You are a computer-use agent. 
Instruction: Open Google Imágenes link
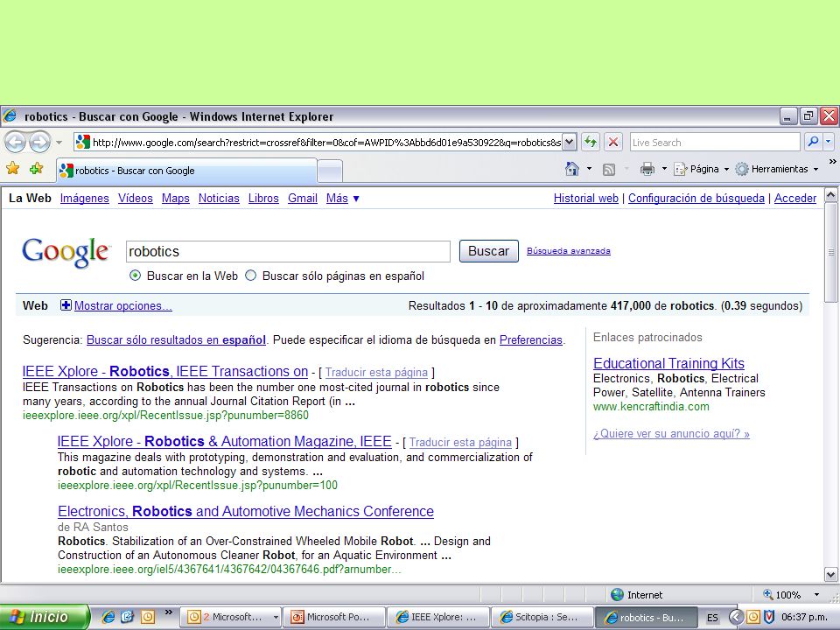tap(85, 199)
